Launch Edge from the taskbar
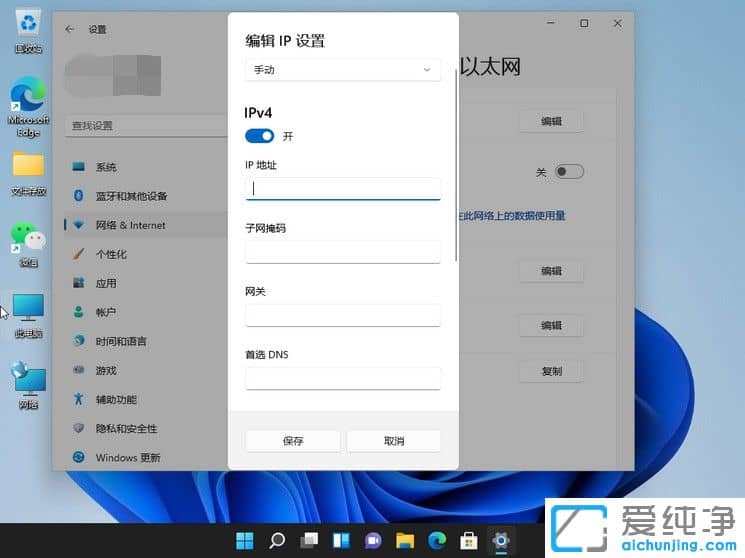Viewport: 745px width, 558px height. click(x=437, y=540)
